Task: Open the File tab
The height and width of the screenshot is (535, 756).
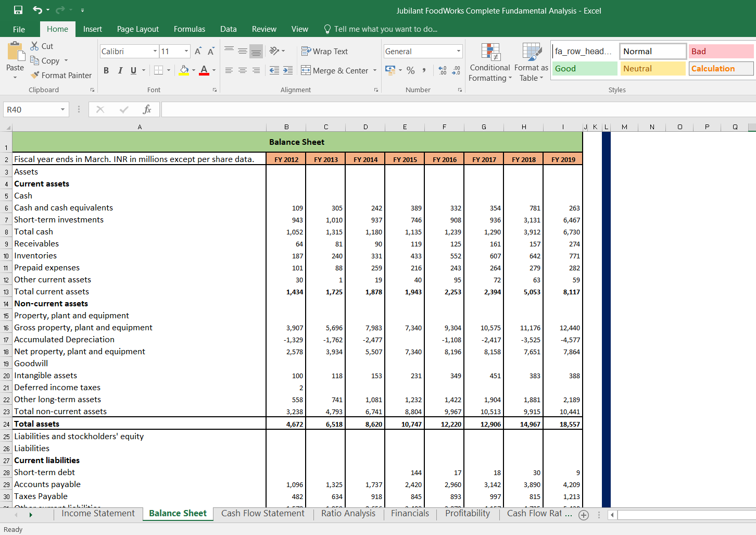Action: point(19,29)
